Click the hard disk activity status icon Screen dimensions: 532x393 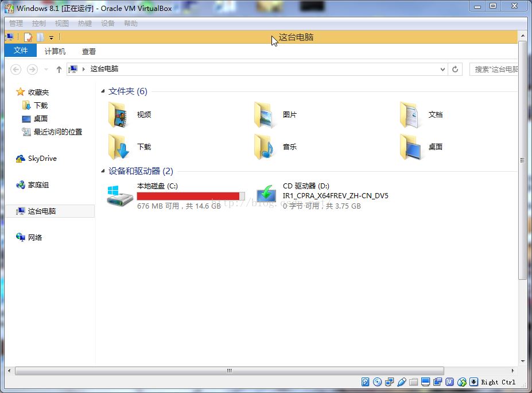(x=365, y=382)
